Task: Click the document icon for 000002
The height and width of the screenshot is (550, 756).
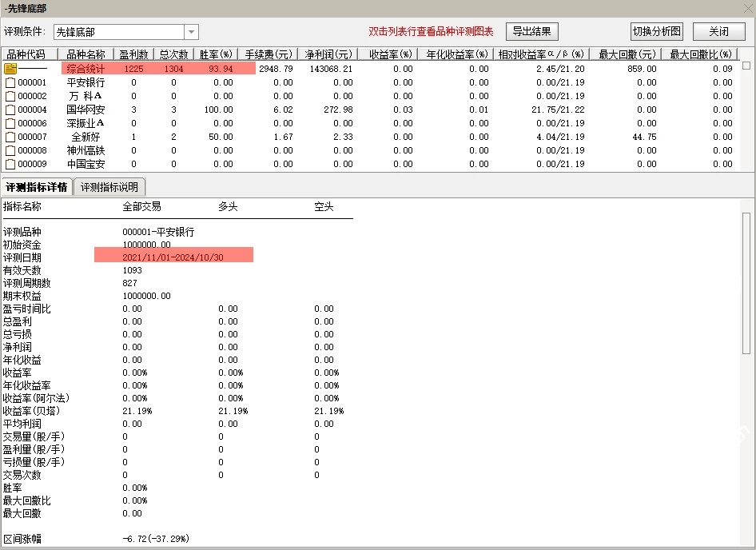Action: pos(10,96)
